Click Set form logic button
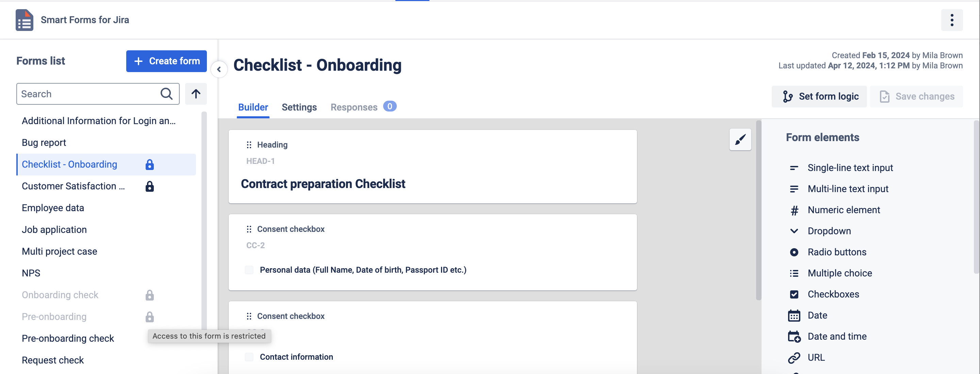The image size is (980, 374). [x=820, y=97]
